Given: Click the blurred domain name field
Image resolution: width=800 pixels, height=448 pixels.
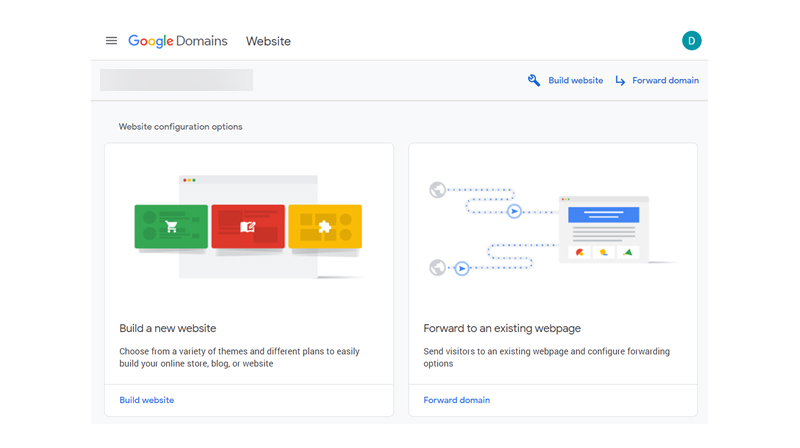Looking at the screenshot, I should (177, 80).
